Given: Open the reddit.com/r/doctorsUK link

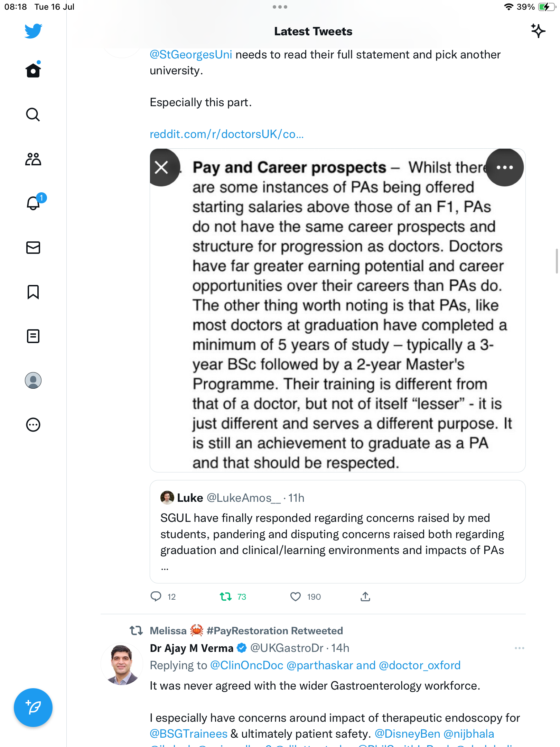Looking at the screenshot, I should pyautogui.click(x=226, y=134).
